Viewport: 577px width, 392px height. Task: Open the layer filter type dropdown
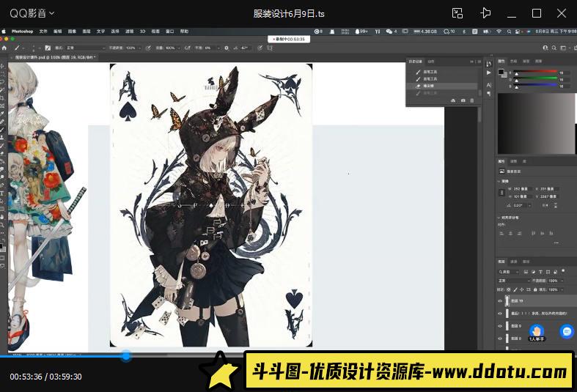tap(509, 272)
